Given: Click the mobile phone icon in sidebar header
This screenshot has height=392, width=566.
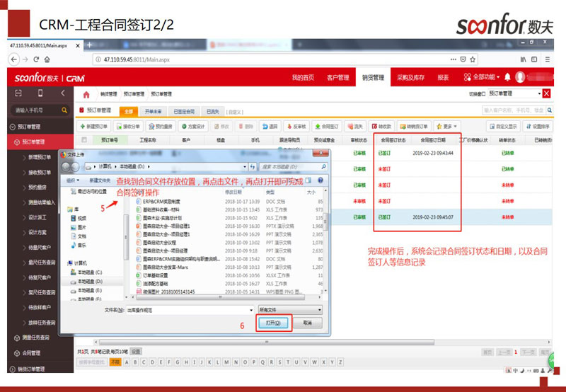Looking at the screenshot, I should (41, 93).
